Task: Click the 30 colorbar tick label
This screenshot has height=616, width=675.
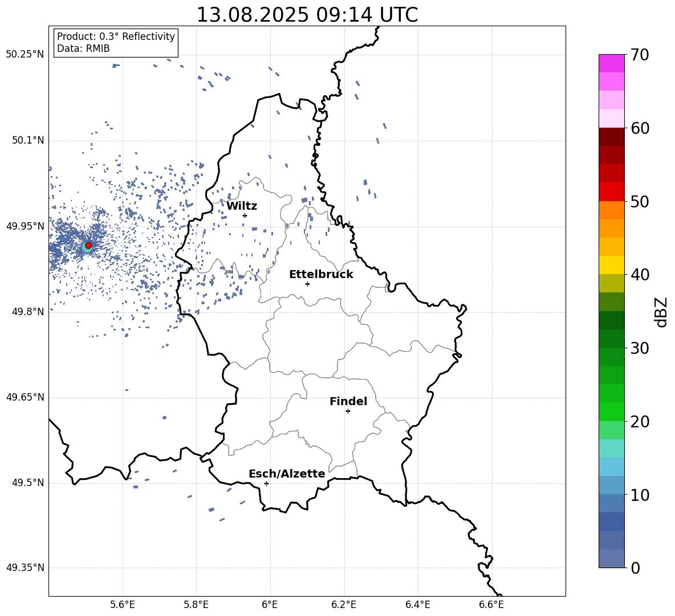Action: pos(640,348)
